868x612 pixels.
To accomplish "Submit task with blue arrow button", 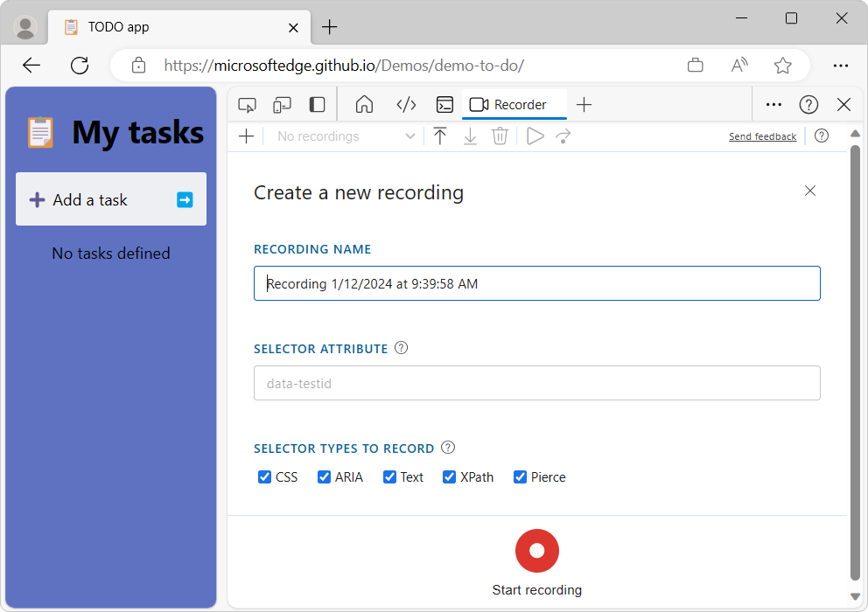I will [x=185, y=199].
